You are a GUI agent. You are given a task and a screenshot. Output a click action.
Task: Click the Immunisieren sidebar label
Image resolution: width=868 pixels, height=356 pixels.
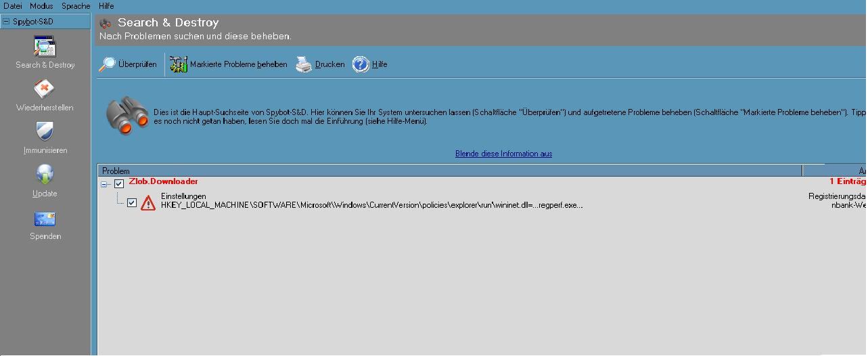point(45,150)
